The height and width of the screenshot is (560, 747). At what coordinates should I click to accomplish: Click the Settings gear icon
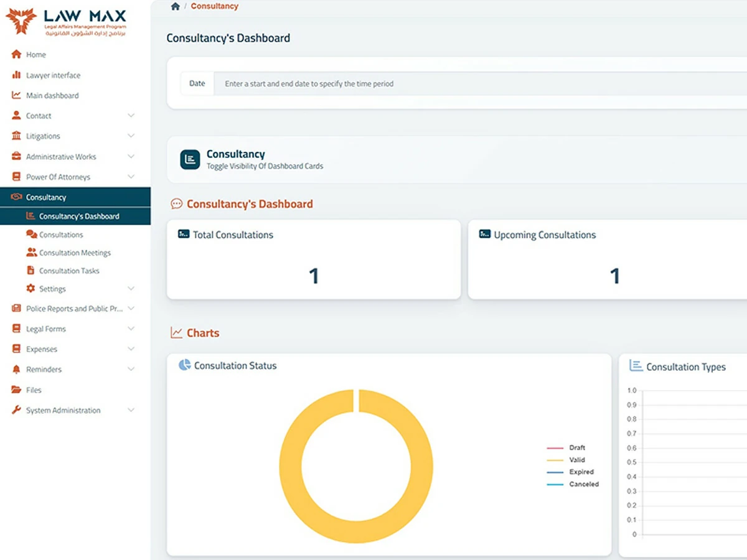(x=31, y=289)
